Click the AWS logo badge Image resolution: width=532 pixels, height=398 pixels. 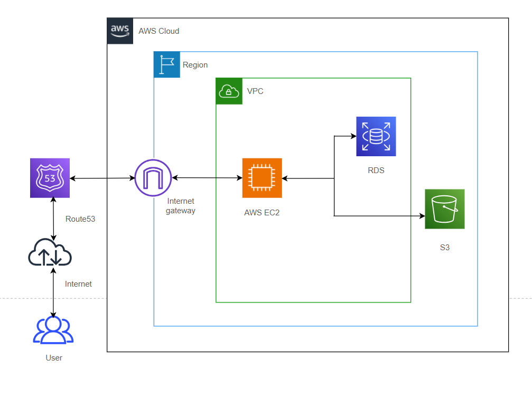(x=120, y=31)
